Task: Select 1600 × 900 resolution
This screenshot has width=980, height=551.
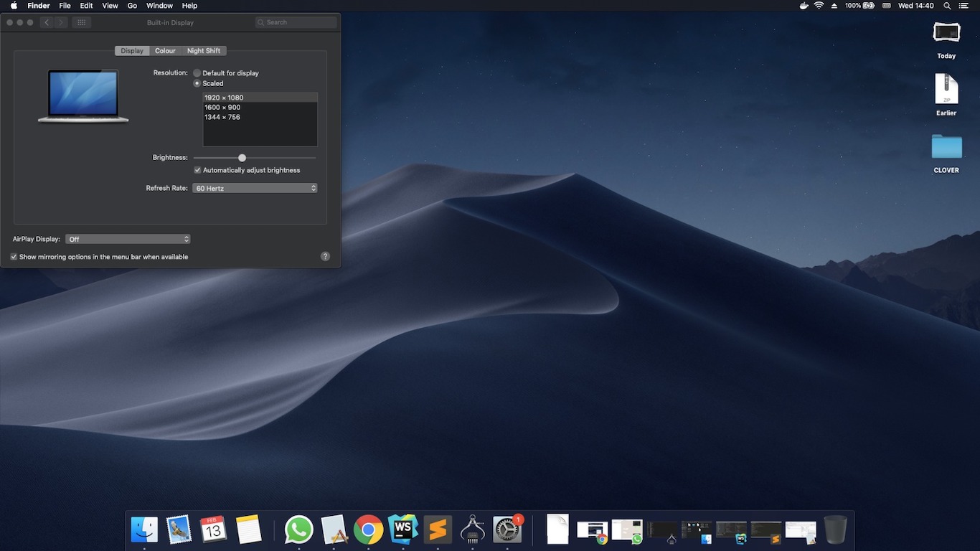Action: [x=260, y=108]
